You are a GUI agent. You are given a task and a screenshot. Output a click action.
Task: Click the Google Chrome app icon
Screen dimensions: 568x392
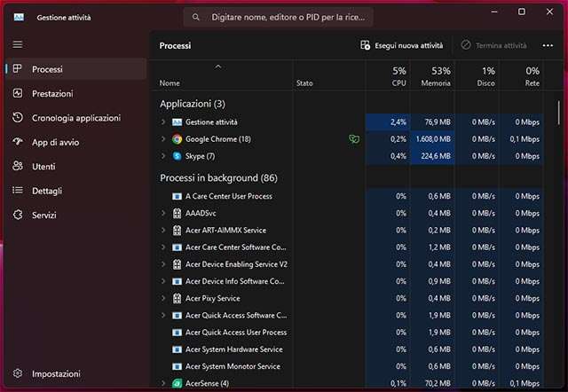(x=177, y=139)
